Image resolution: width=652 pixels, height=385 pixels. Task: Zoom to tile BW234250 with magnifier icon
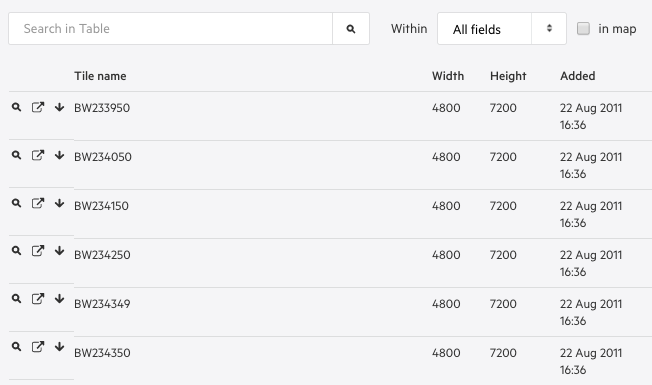16,251
